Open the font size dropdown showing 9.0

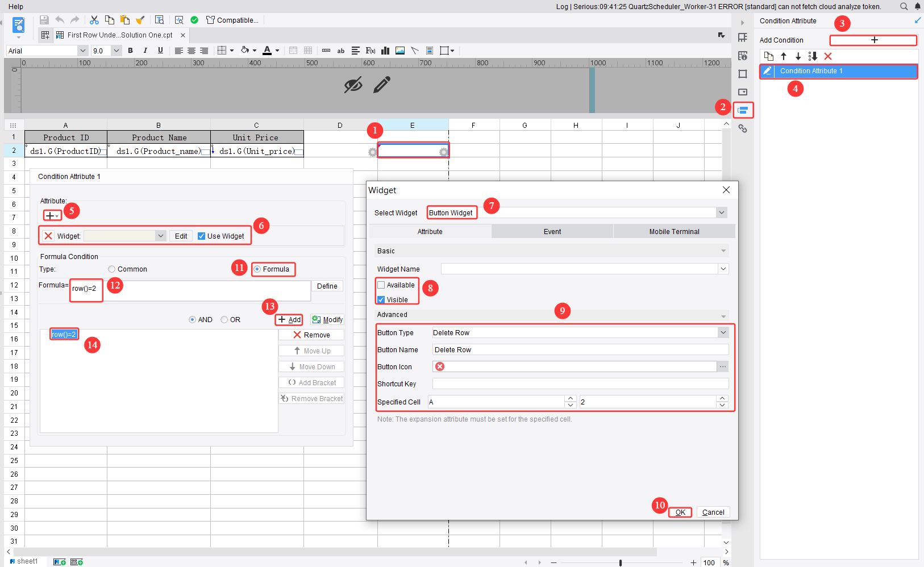tap(116, 51)
